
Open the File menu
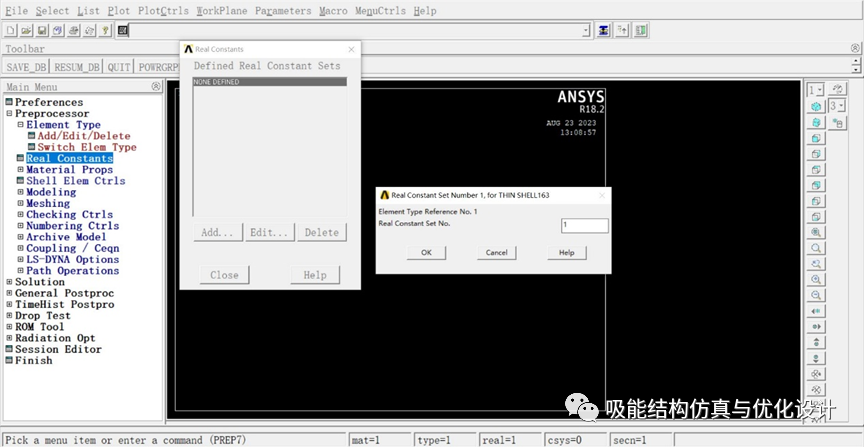(x=16, y=10)
